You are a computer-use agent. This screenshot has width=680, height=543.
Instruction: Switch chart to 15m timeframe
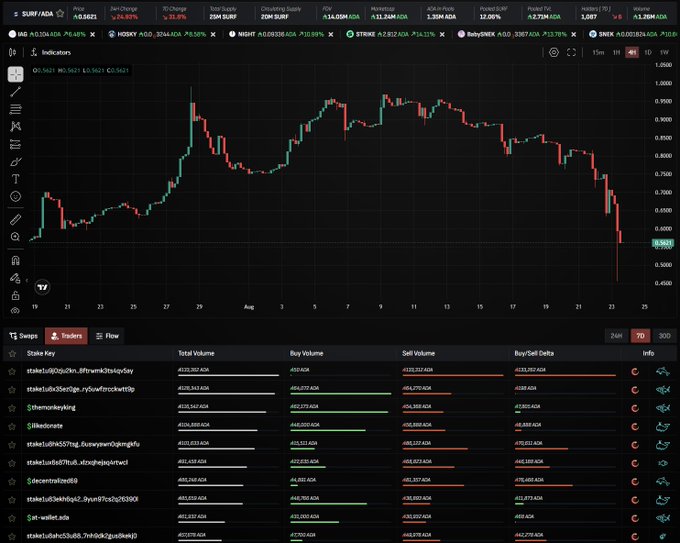[x=598, y=52]
